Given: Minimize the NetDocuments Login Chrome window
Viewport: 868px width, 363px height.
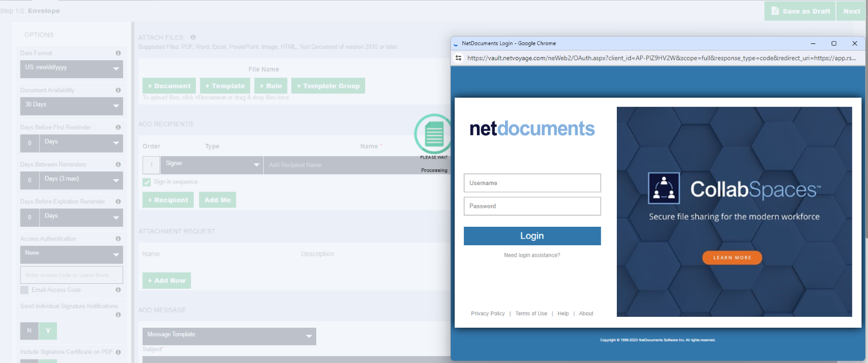Looking at the screenshot, I should 813,43.
